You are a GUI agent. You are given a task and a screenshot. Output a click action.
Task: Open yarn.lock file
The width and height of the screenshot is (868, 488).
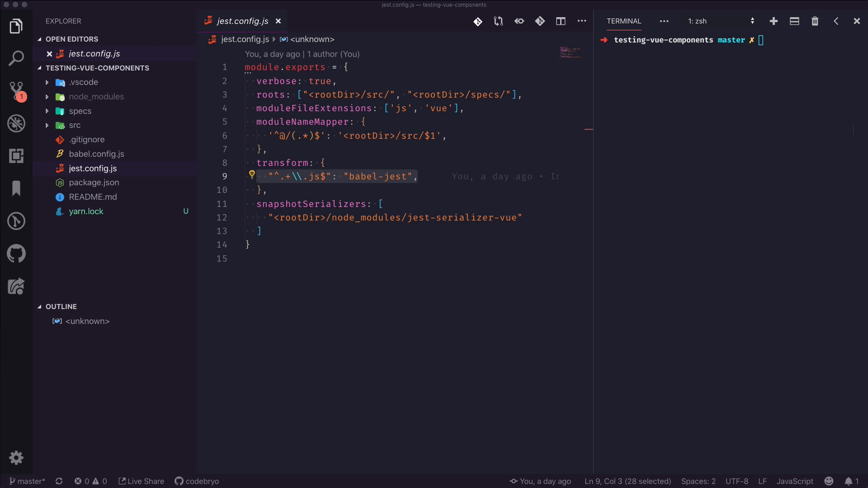click(x=86, y=211)
